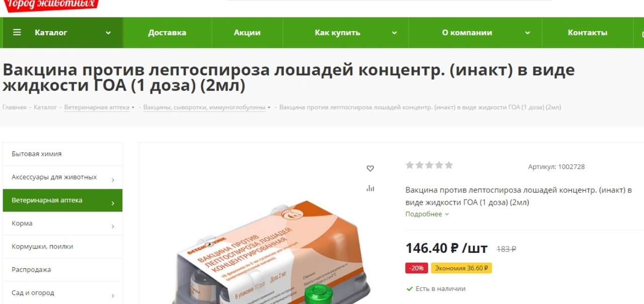
Task: Expand Подробнее product description
Action: coord(427,214)
